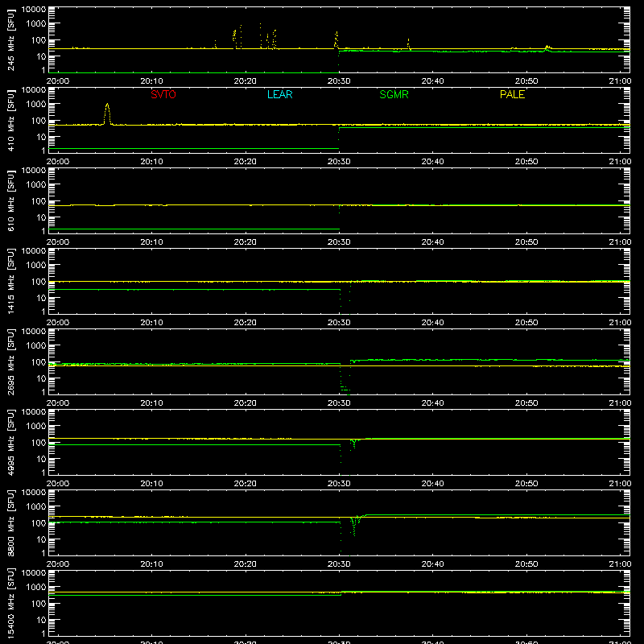Viewport: 644px width, 644px height.
Task: Click the 20:20 tick under the 245 MHz panel
Action: tap(246, 81)
